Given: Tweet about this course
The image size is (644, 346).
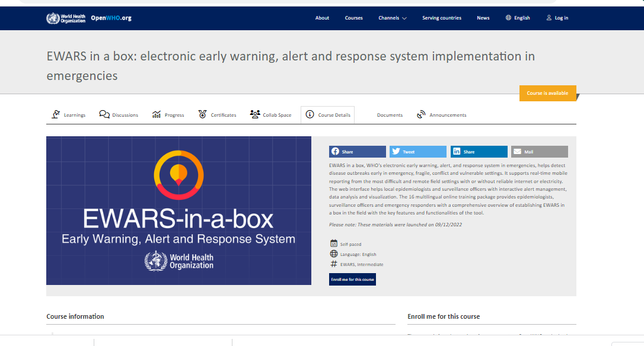Looking at the screenshot, I should coord(417,152).
